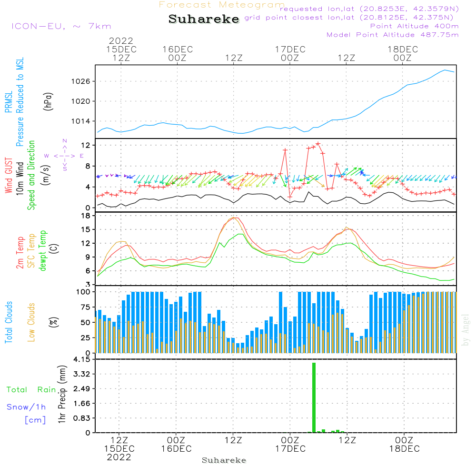Click the "Suhareke" caption below the chart

[x=224, y=460]
